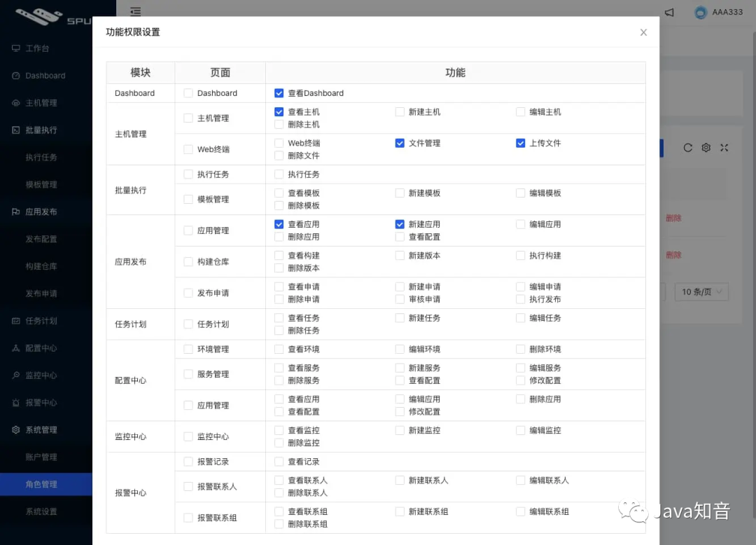Open the AAA333 user menu
Image resolution: width=756 pixels, height=545 pixels.
click(x=719, y=12)
